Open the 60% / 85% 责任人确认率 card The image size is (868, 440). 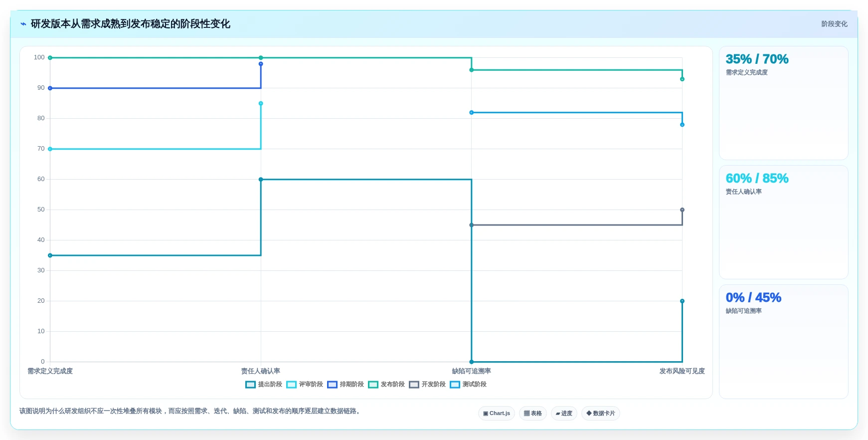tap(783, 222)
